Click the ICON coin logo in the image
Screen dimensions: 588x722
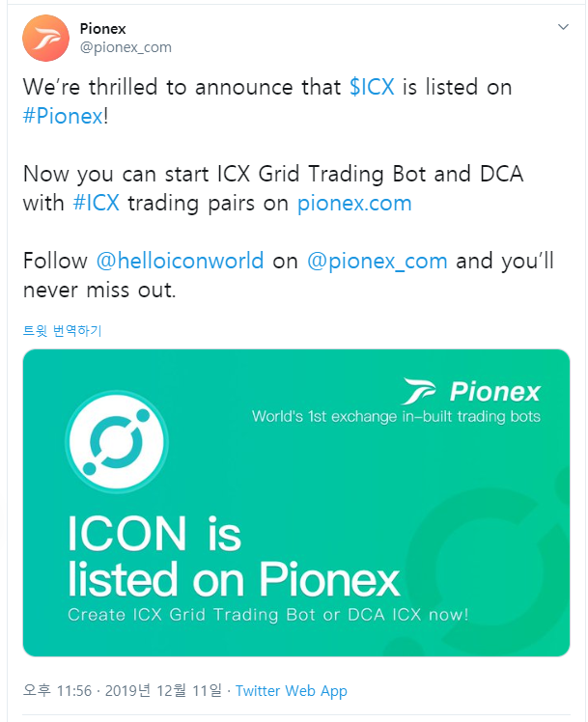(117, 441)
